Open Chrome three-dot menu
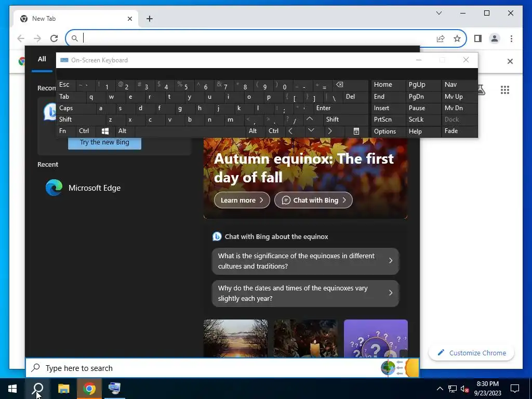 coord(511,38)
